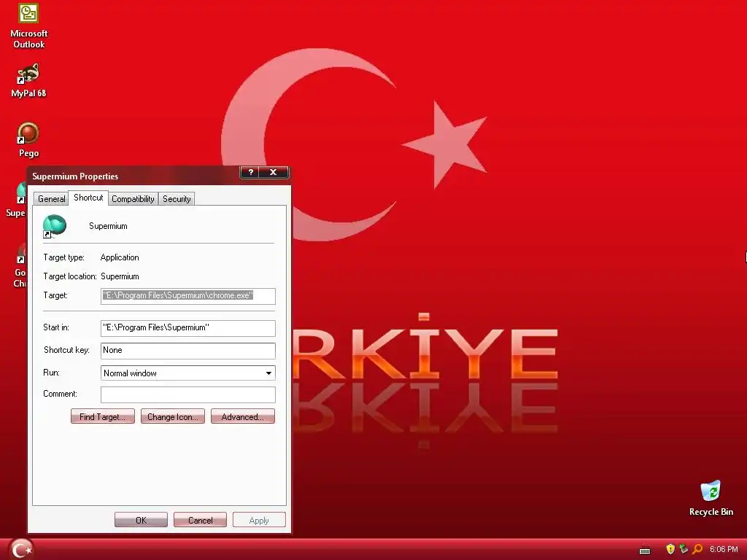Click the Supermium icon in the Shortcut tab
The width and height of the screenshot is (747, 560).
pyautogui.click(x=54, y=226)
